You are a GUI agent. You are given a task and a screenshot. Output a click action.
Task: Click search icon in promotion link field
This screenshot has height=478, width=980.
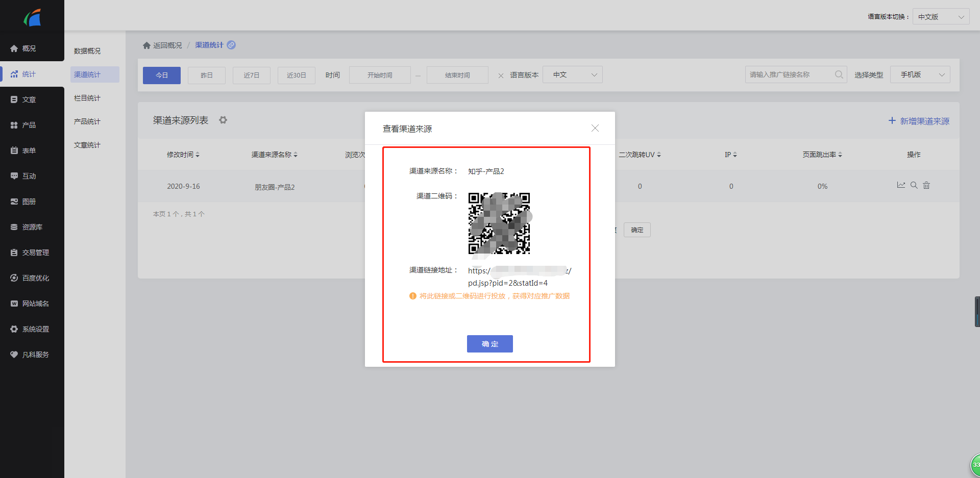[x=839, y=74]
